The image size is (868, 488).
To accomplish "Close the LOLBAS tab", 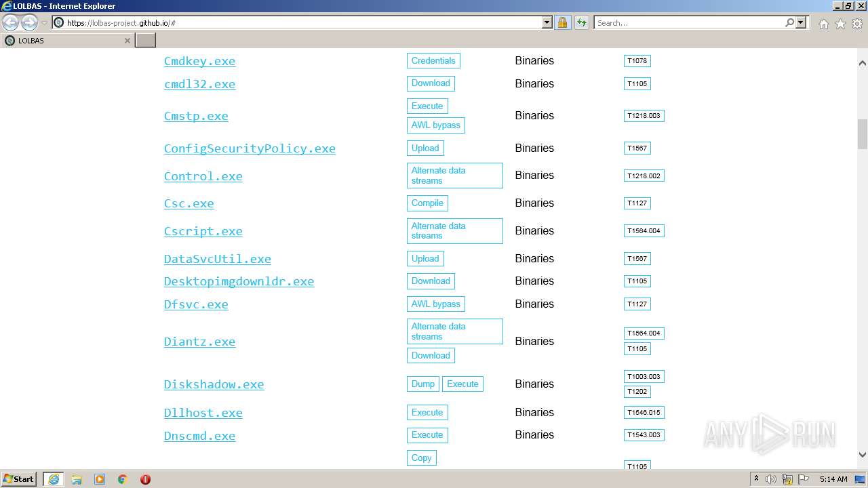I will point(127,41).
